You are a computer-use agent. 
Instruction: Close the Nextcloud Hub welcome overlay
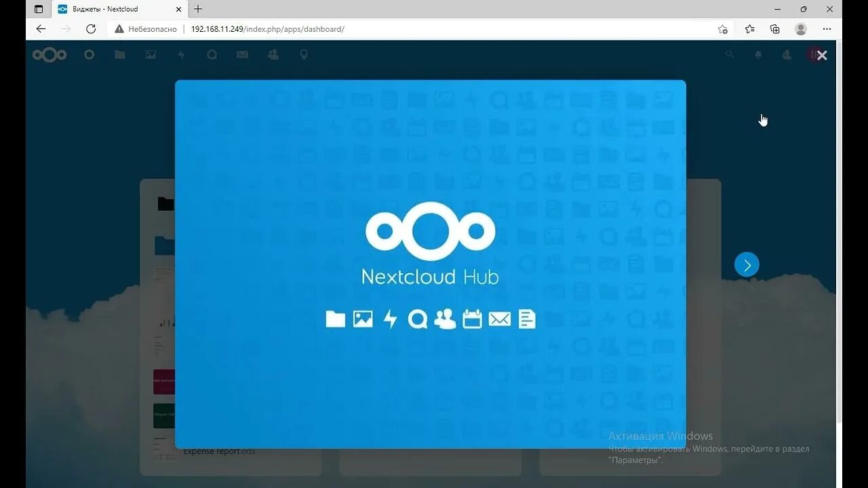[x=822, y=56]
